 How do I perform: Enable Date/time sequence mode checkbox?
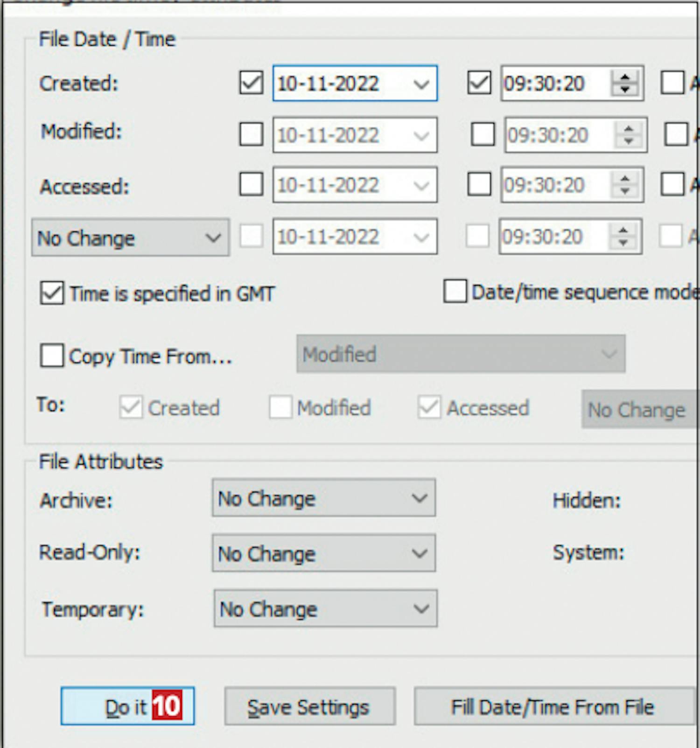click(455, 291)
